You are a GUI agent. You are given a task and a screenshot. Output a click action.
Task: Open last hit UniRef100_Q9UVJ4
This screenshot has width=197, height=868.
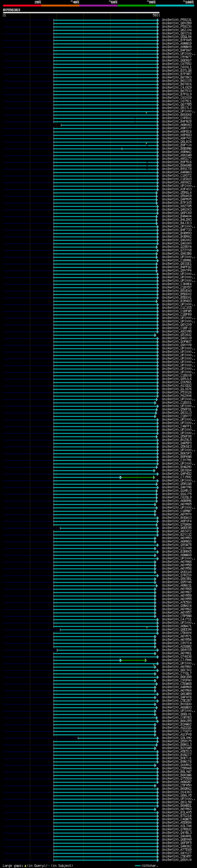[x=176, y=860]
